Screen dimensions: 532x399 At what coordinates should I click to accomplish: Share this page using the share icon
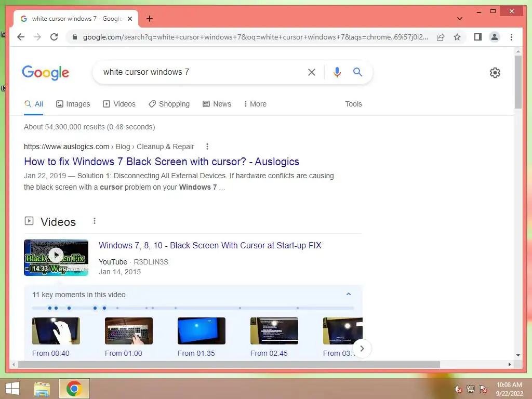point(441,37)
